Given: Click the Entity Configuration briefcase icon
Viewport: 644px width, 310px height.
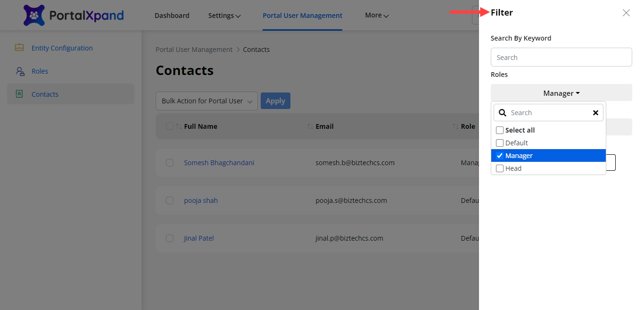Looking at the screenshot, I should [19, 48].
